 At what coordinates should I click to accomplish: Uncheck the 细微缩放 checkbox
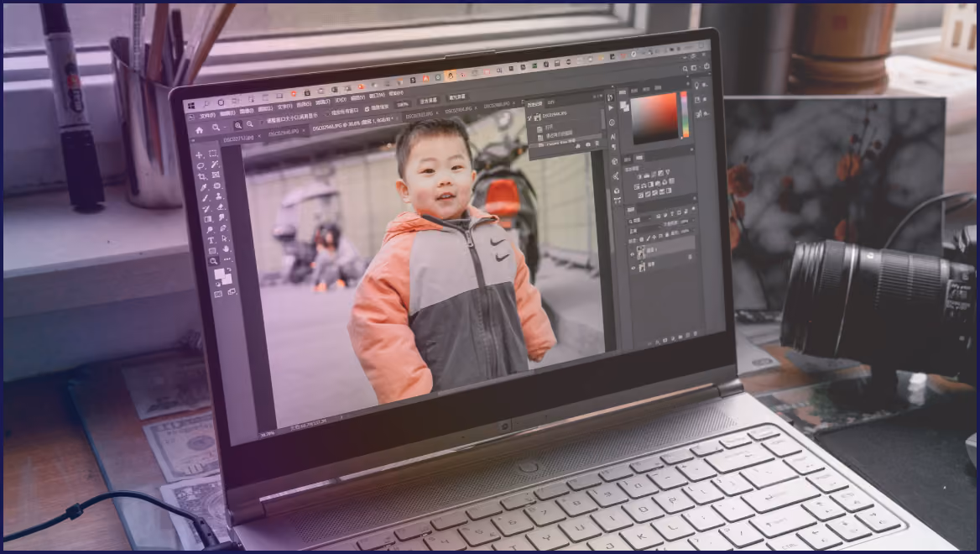click(367, 109)
